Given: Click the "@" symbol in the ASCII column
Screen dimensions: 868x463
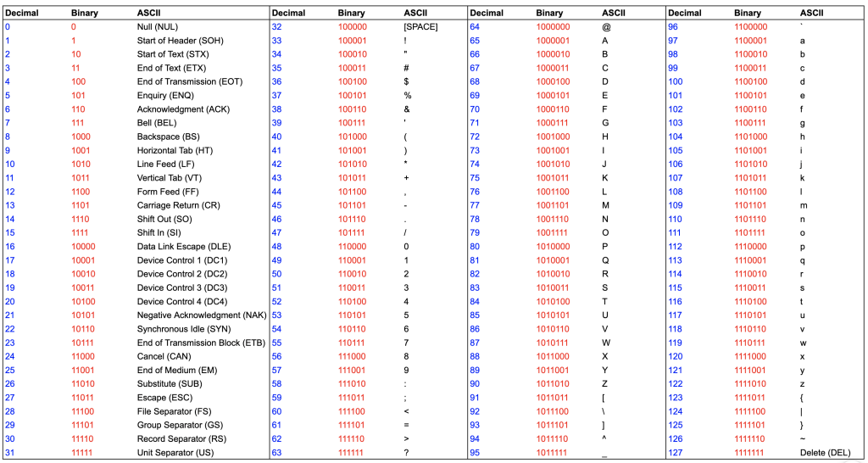Looking at the screenshot, I should coord(606,27).
